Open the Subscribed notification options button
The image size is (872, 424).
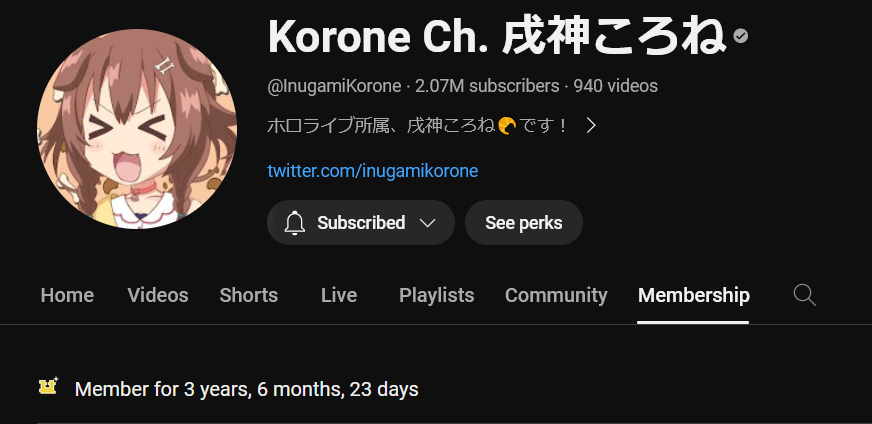coord(361,223)
